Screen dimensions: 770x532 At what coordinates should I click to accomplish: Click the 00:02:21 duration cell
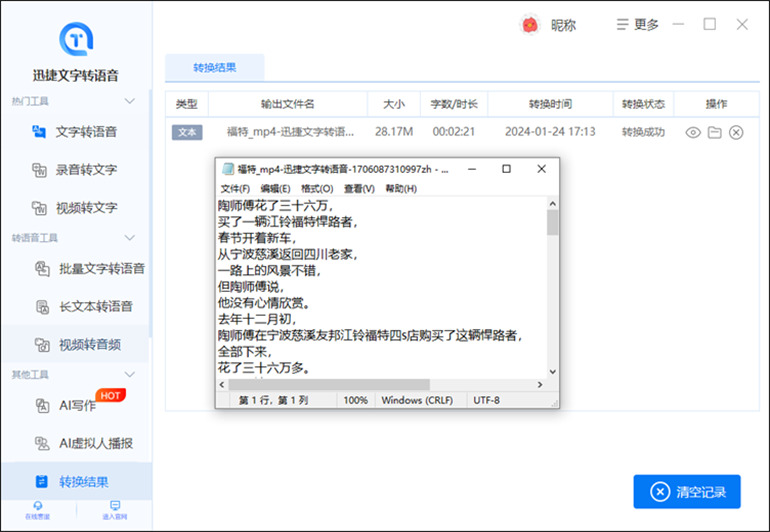[454, 132]
